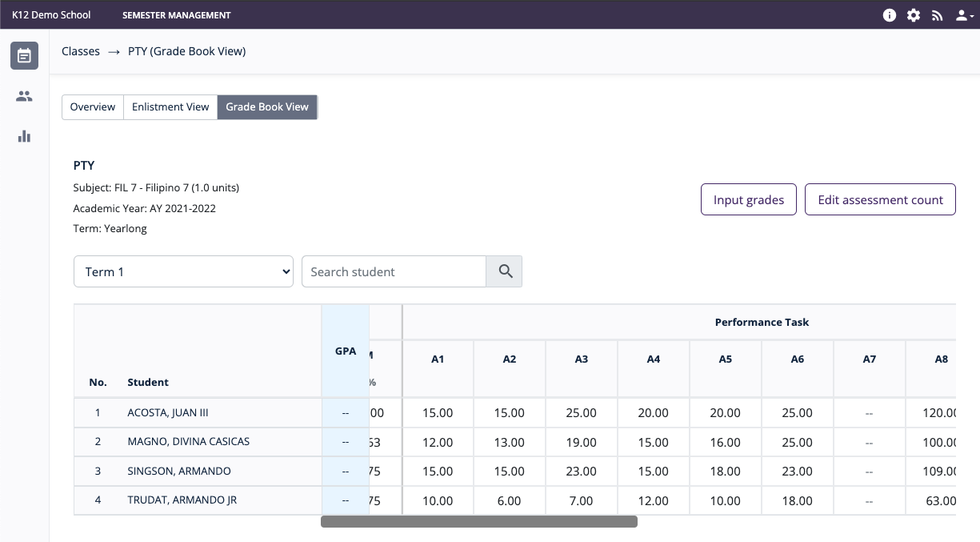Switch to the Overview tab
The height and width of the screenshot is (542, 980).
93,106
